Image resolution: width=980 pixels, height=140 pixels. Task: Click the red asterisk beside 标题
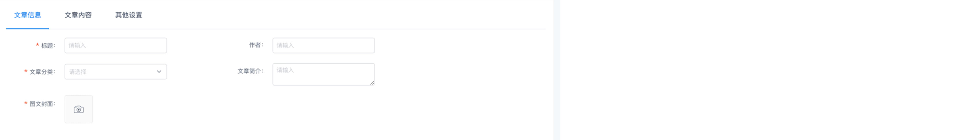pyautogui.click(x=37, y=45)
